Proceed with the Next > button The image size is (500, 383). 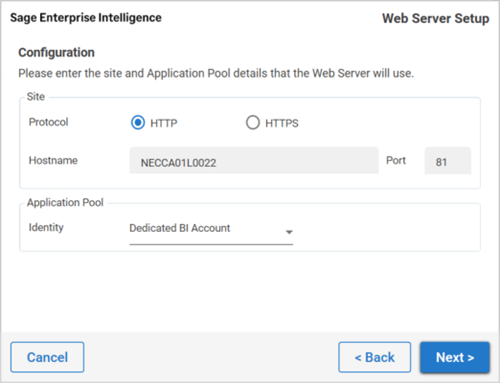coord(455,357)
